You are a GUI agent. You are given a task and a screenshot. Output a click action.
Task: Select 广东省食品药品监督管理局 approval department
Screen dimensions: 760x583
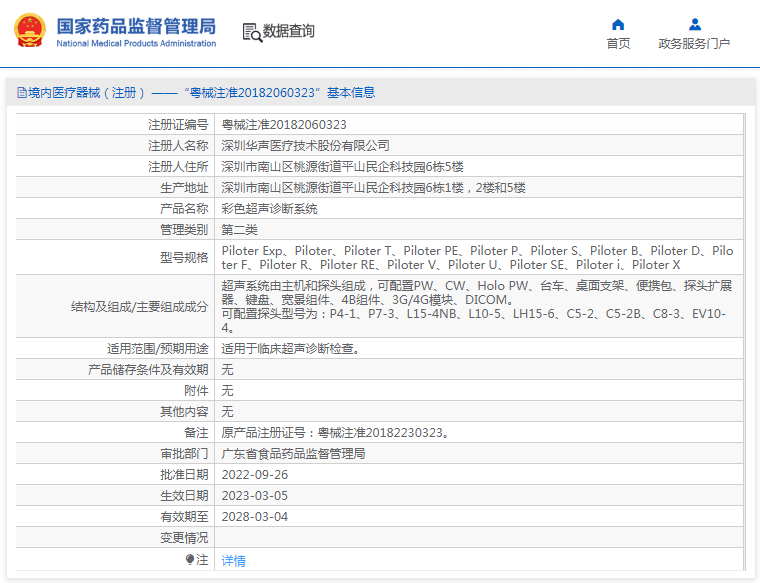(x=293, y=454)
